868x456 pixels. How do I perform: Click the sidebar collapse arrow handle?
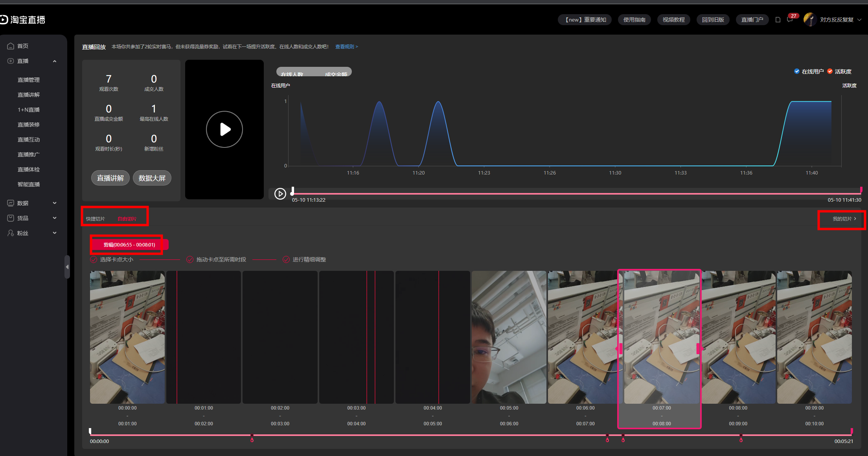(67, 267)
